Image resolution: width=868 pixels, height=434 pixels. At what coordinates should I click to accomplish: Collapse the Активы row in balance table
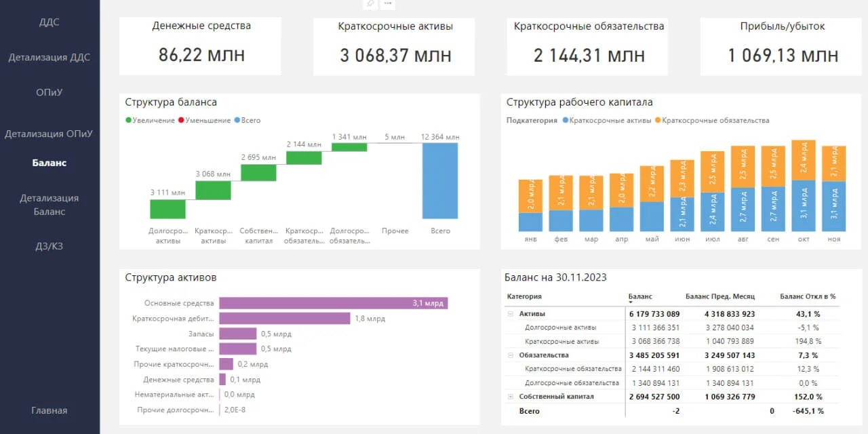pos(510,314)
